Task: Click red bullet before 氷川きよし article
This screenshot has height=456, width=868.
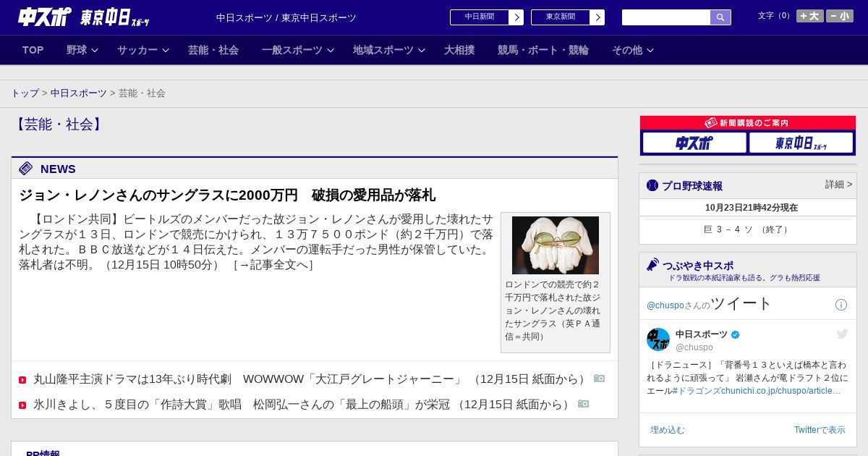Action: click(x=22, y=405)
